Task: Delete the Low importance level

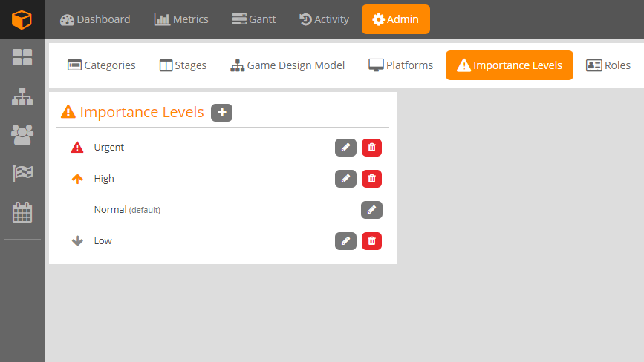Action: pos(371,241)
